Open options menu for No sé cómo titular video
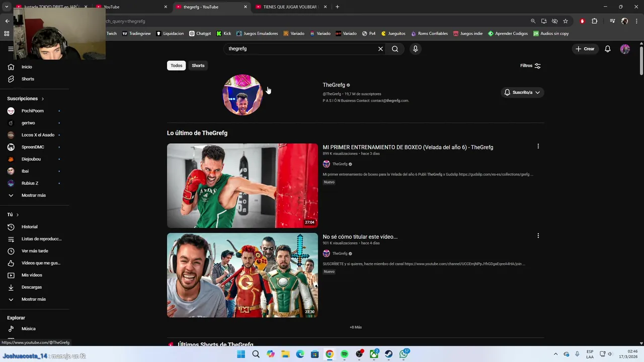The height and width of the screenshot is (362, 644). pos(538,236)
